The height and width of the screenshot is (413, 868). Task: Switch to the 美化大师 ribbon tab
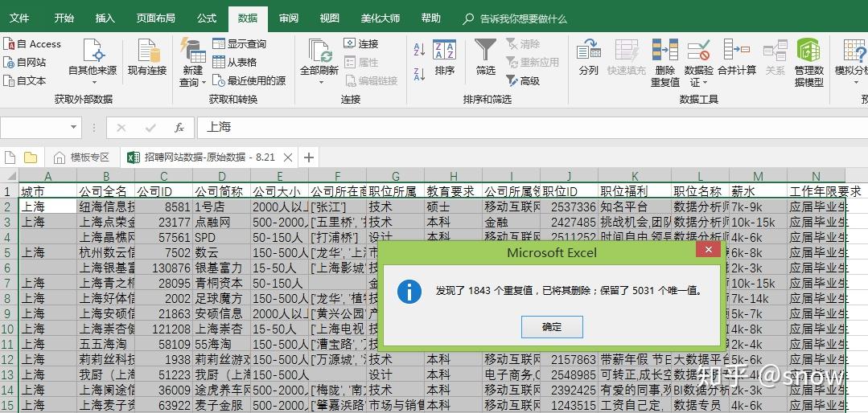381,18
